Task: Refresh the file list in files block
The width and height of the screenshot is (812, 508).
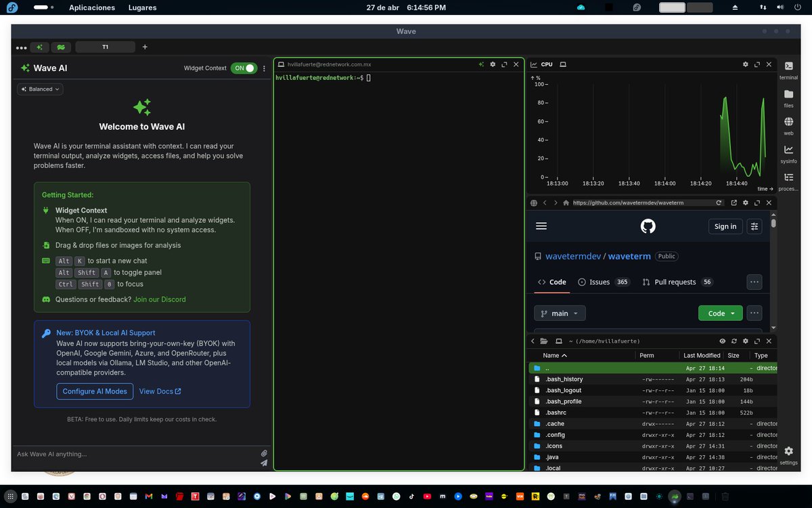Action: 734,341
